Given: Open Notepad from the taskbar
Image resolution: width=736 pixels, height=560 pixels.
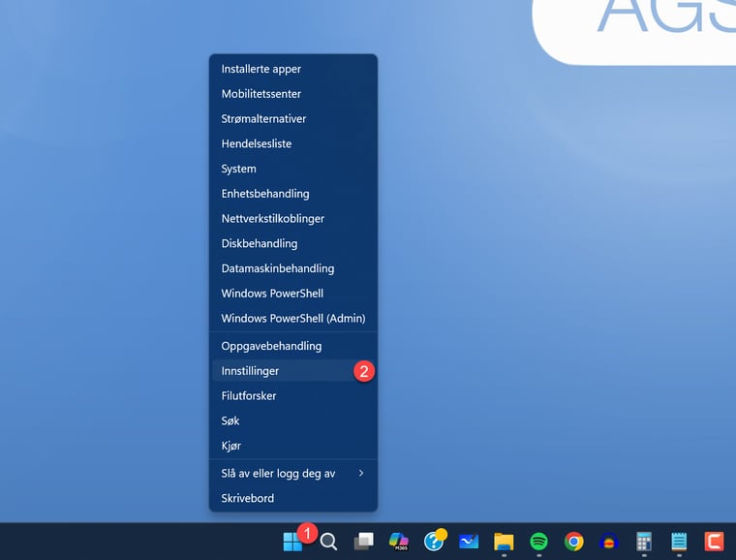Looking at the screenshot, I should pyautogui.click(x=679, y=542).
